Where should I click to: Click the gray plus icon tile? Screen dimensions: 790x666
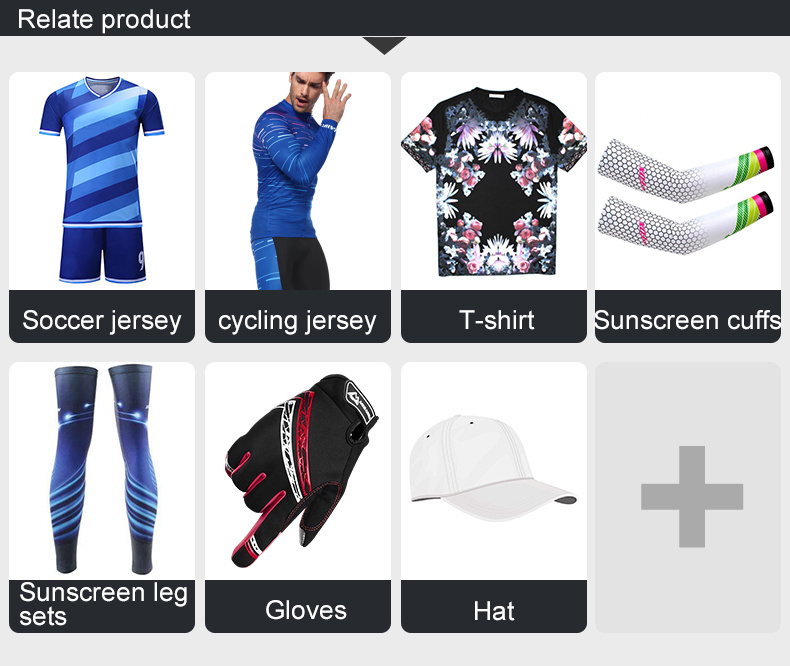(688, 497)
